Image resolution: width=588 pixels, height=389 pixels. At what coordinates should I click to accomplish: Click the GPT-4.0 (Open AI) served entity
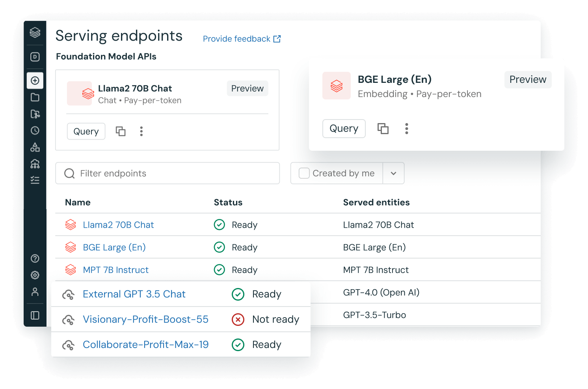click(381, 292)
